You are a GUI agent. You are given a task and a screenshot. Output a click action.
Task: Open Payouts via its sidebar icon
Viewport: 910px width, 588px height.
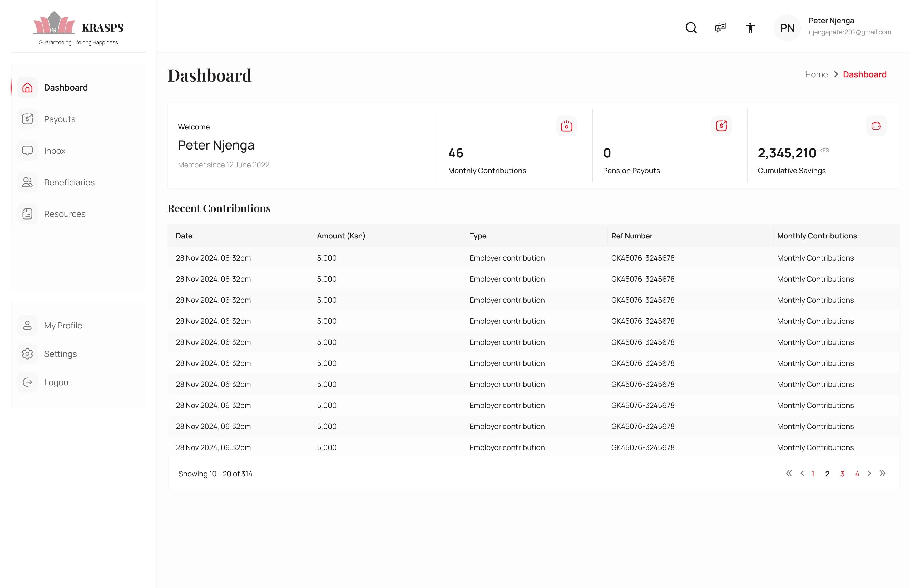tap(27, 119)
